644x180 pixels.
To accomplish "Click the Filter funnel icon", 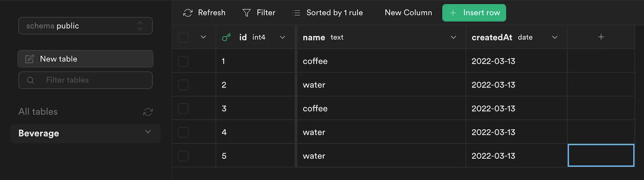I will click(247, 13).
